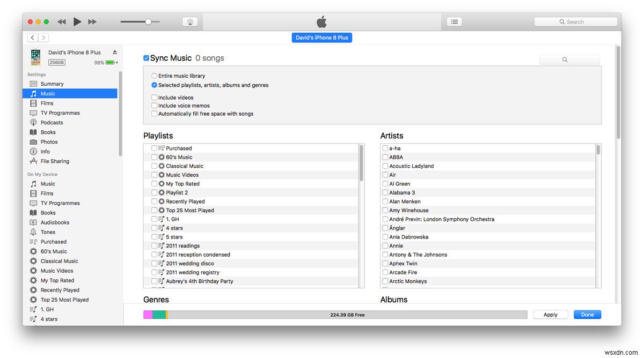Click the Done button
Screen dimensions: 644x358
587,315
